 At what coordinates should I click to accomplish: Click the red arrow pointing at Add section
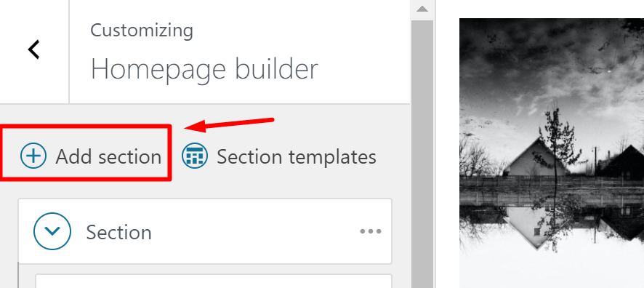[229, 124]
